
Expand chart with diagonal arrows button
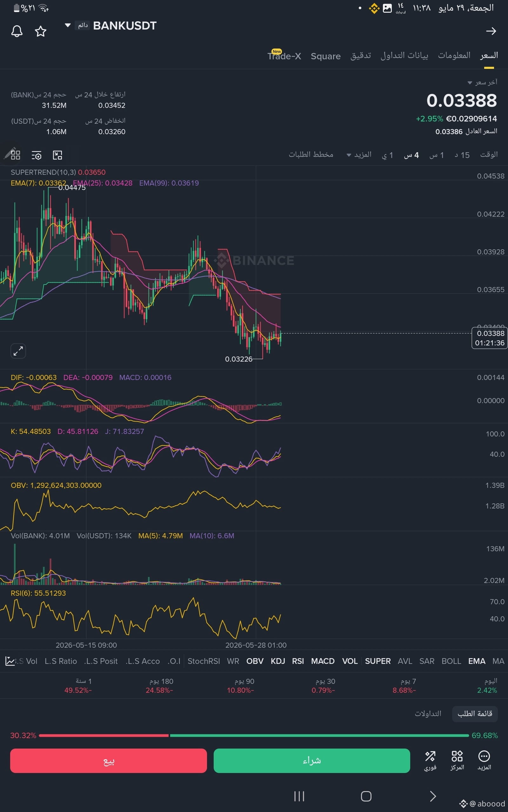18,351
